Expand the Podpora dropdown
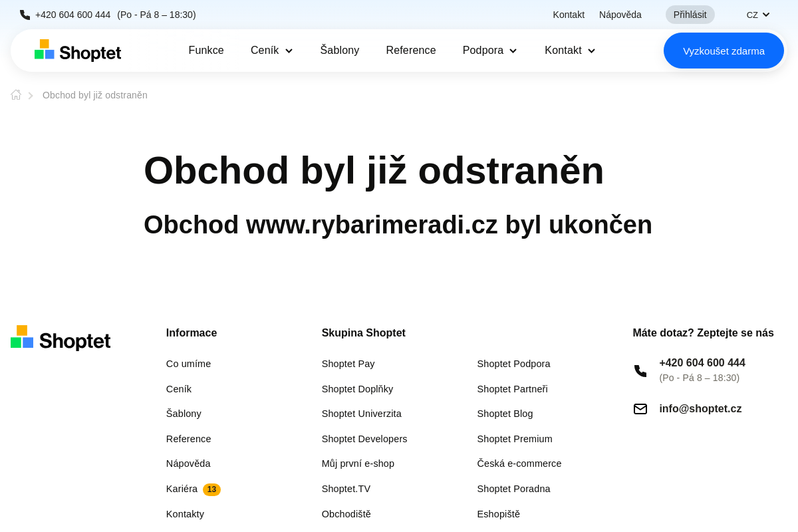The height and width of the screenshot is (532, 798). click(x=489, y=50)
